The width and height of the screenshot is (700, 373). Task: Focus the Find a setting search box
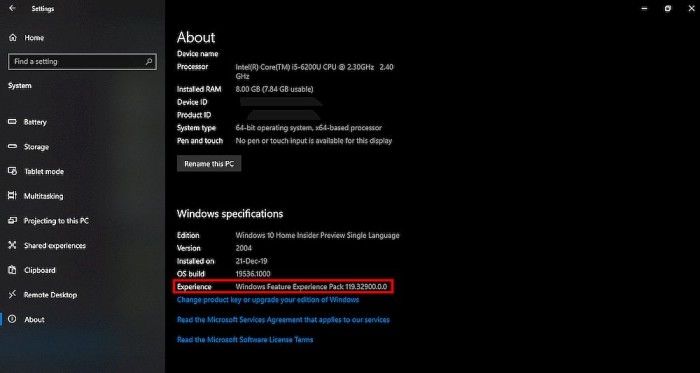tap(82, 62)
